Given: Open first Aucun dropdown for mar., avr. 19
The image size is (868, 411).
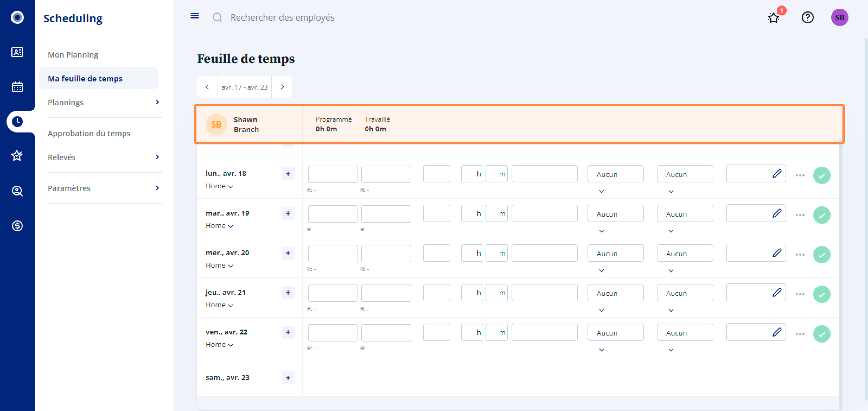Looking at the screenshot, I should pos(615,213).
